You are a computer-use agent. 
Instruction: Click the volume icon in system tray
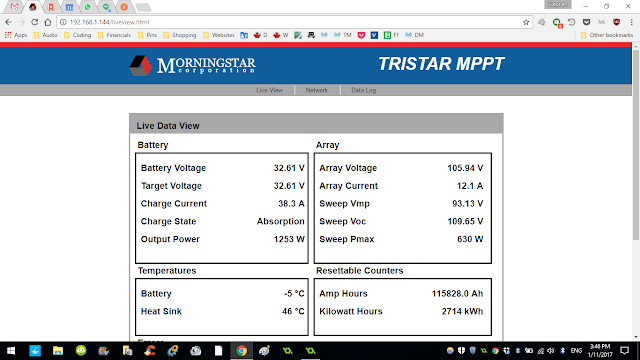point(551,351)
